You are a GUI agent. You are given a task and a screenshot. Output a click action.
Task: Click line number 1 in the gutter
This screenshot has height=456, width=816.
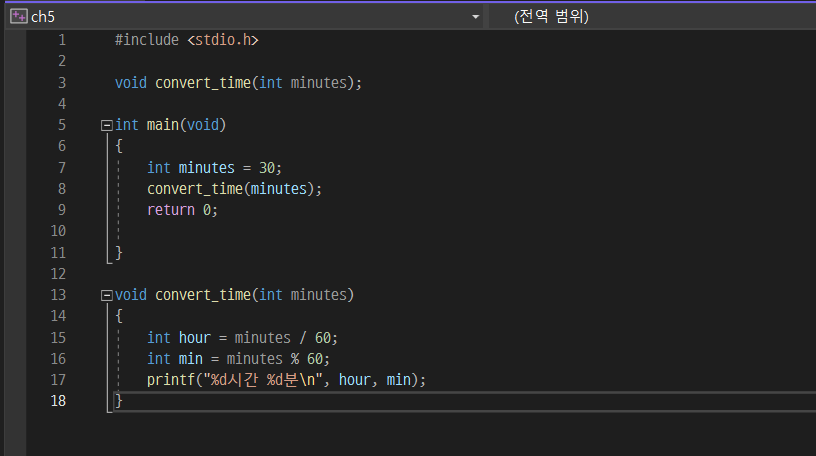tap(62, 40)
